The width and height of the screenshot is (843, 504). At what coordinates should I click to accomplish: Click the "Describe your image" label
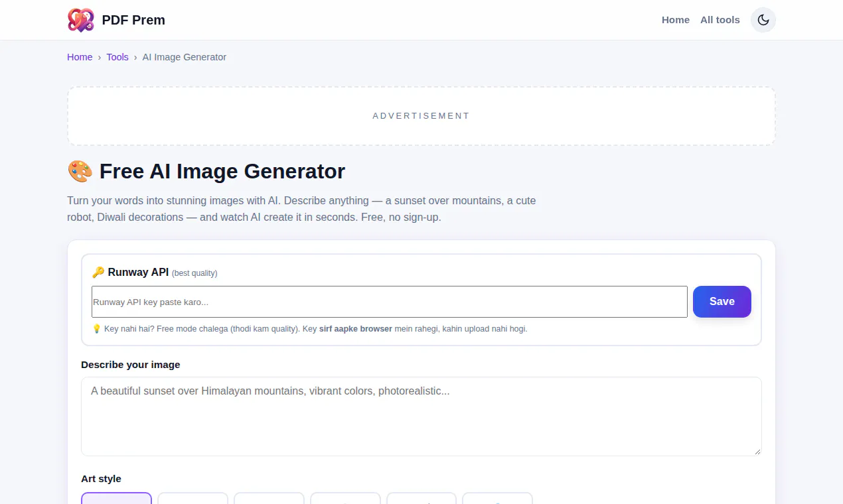click(131, 365)
